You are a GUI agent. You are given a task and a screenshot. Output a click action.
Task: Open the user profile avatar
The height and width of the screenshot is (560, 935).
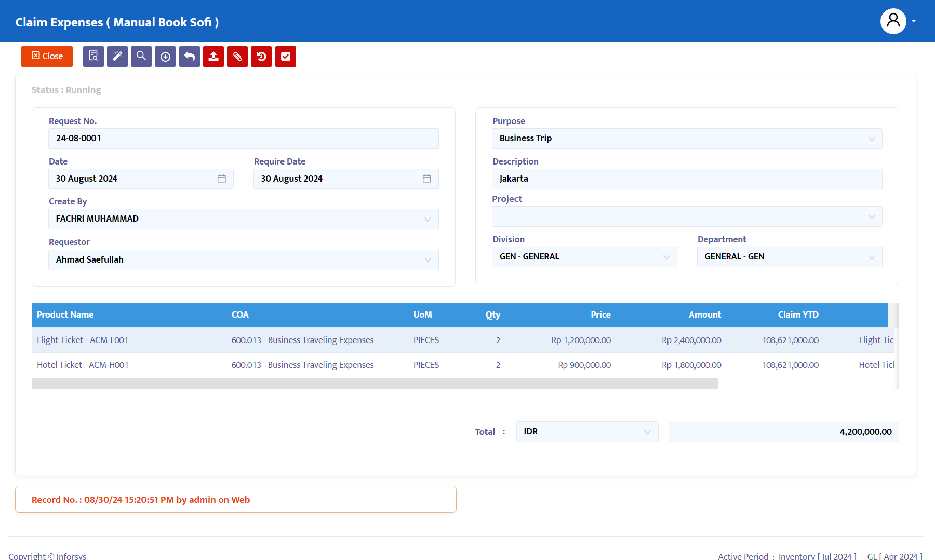point(893,21)
